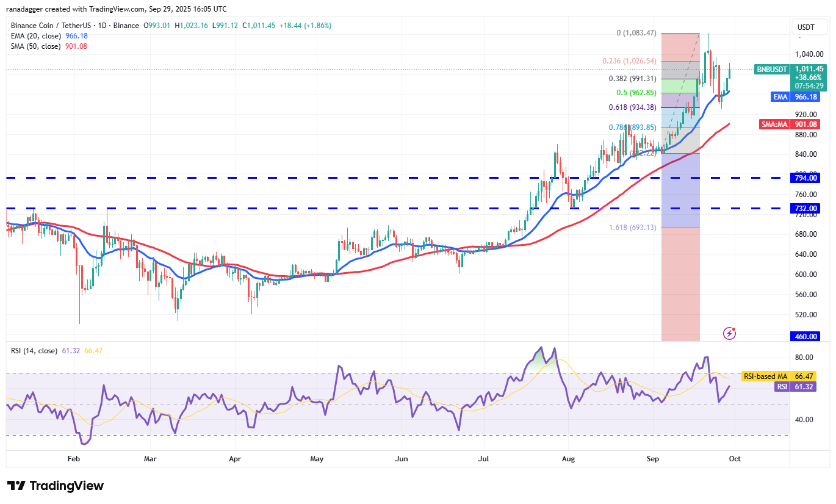This screenshot has width=836, height=504.
Task: Click the yellow RSI-based MA 66.47 label
Action: coord(771,376)
